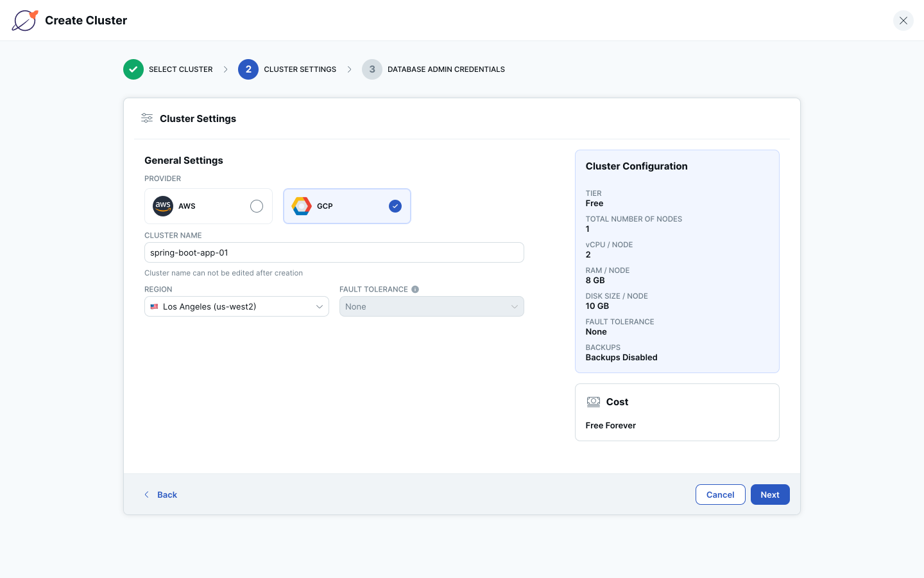Click the Region dropdown chevron arrow

click(319, 306)
